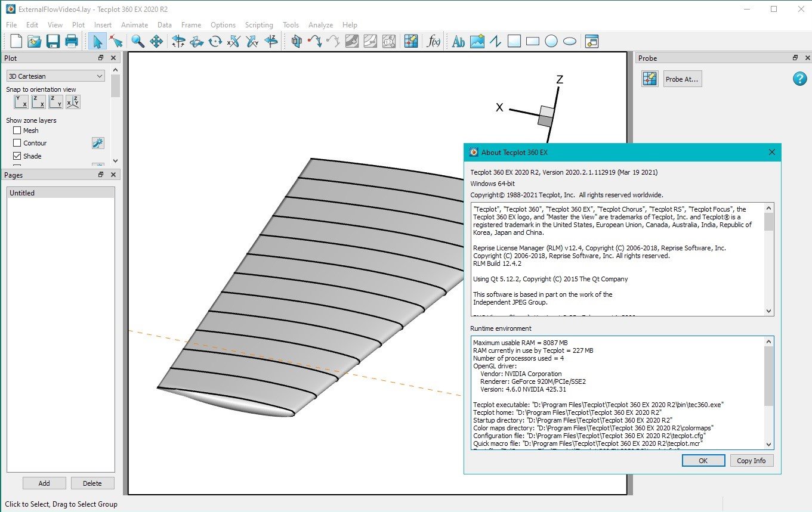The image size is (812, 512).
Task: Open the File menu
Action: tap(11, 25)
